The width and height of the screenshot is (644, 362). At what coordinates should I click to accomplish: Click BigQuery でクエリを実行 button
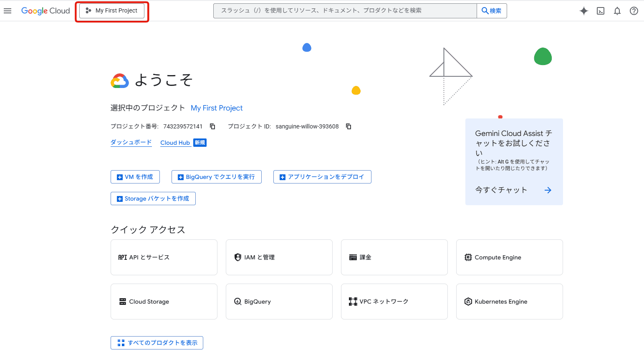pos(216,177)
